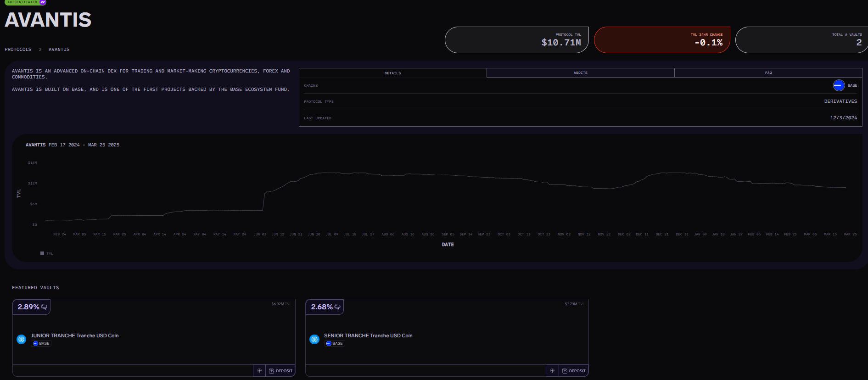Click the Base chain badge under Junior Tranche
The width and height of the screenshot is (868, 380).
click(41, 343)
